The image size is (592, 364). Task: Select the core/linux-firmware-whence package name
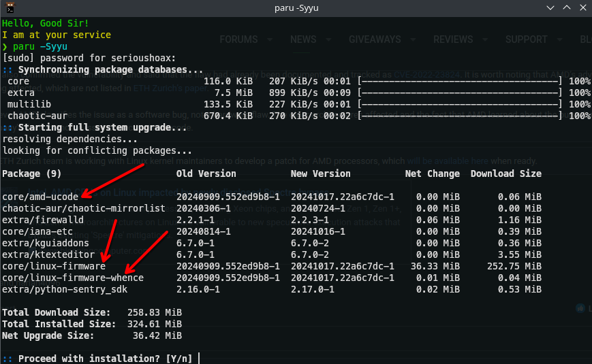73,278
